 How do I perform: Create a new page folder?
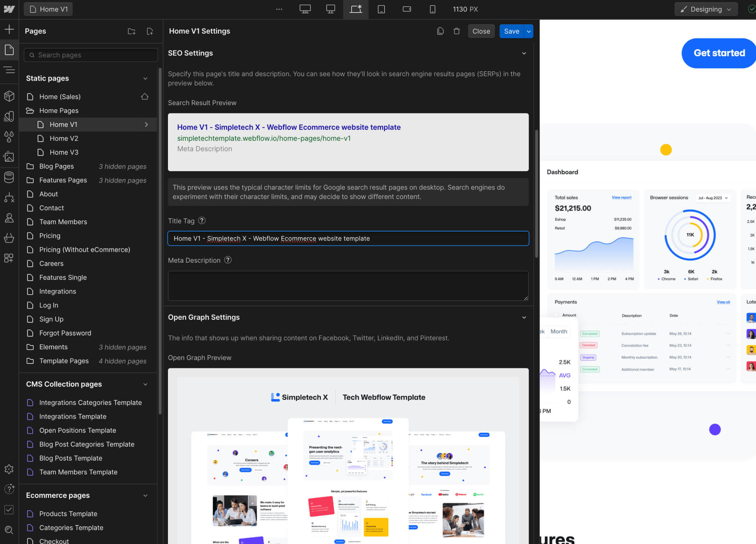(x=131, y=31)
